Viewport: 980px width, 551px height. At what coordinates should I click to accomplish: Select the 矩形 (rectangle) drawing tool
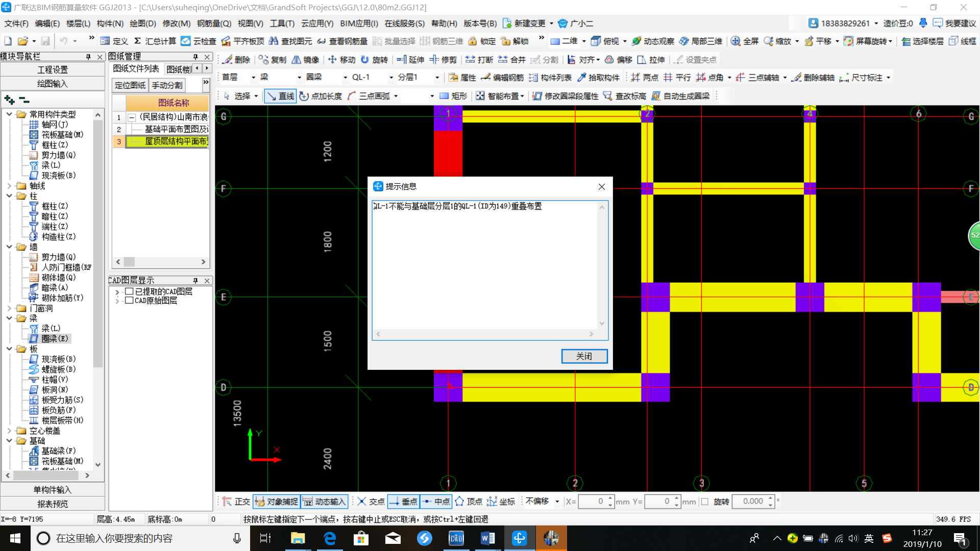(x=453, y=96)
